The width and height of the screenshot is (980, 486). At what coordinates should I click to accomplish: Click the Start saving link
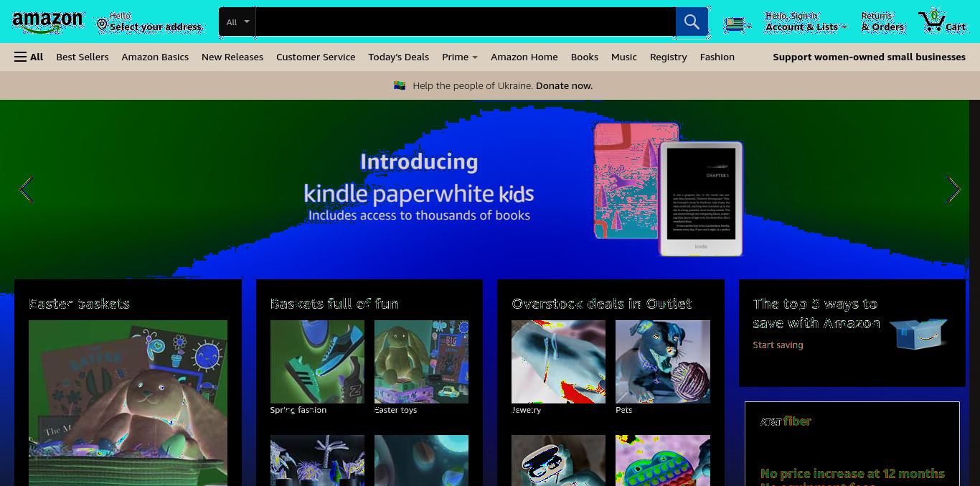(x=778, y=345)
